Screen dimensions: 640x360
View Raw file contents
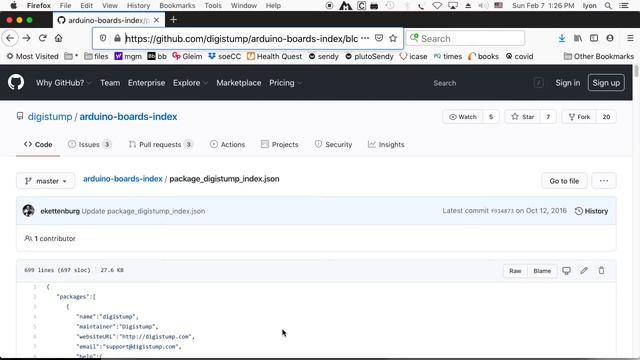(515, 271)
